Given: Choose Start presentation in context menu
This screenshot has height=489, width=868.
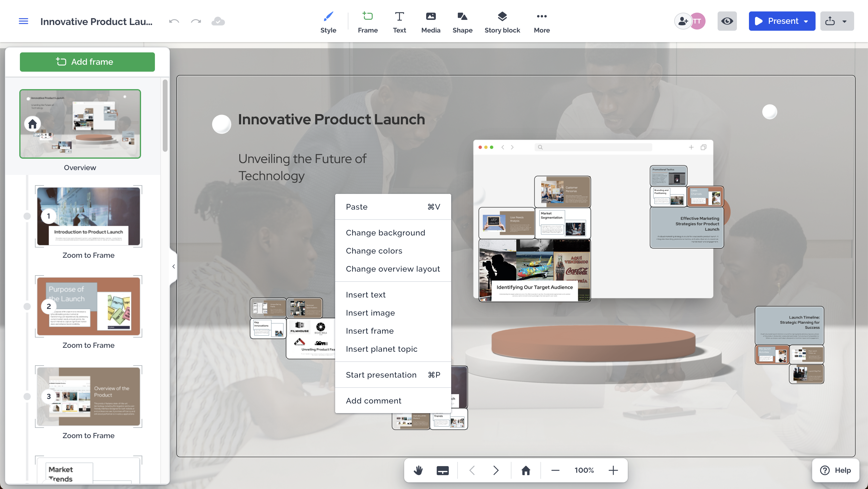Looking at the screenshot, I should point(393,375).
